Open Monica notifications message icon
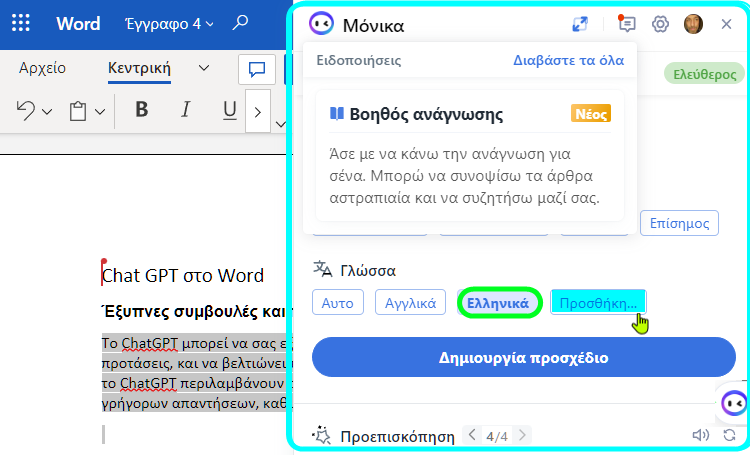The height and width of the screenshot is (455, 750). tap(626, 23)
